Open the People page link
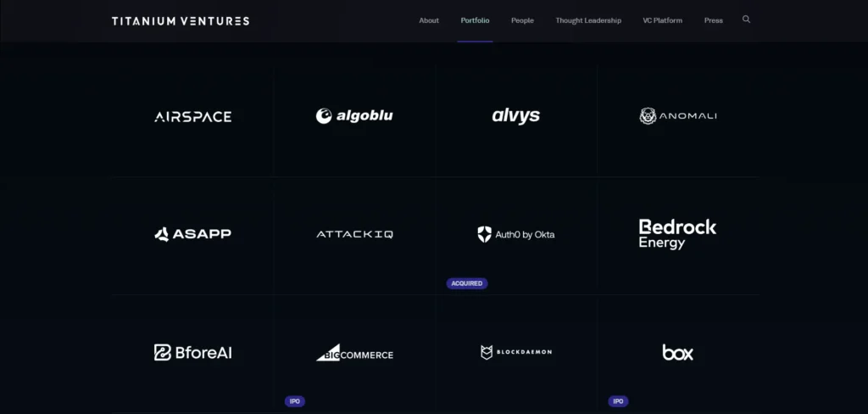This screenshot has height=414, width=868. click(522, 20)
